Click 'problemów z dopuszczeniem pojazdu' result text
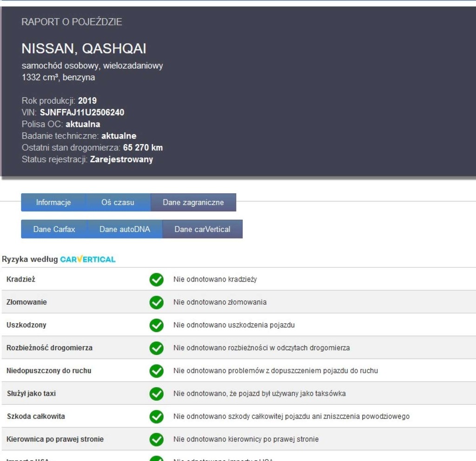The height and width of the screenshot is (461, 476). pos(276,370)
